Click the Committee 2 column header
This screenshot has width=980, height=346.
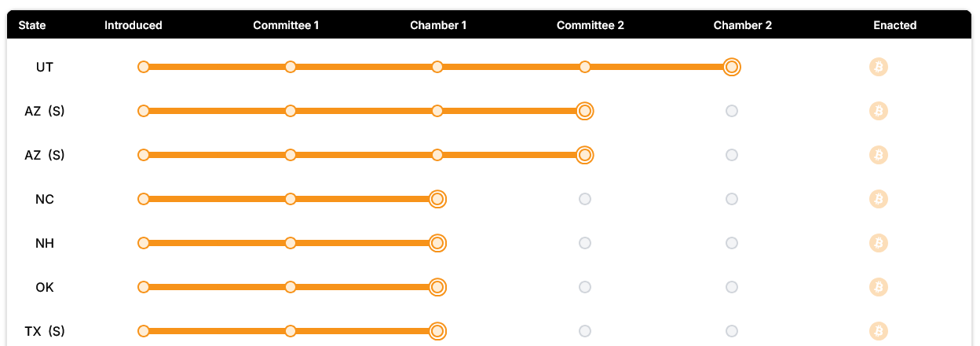pos(591,25)
